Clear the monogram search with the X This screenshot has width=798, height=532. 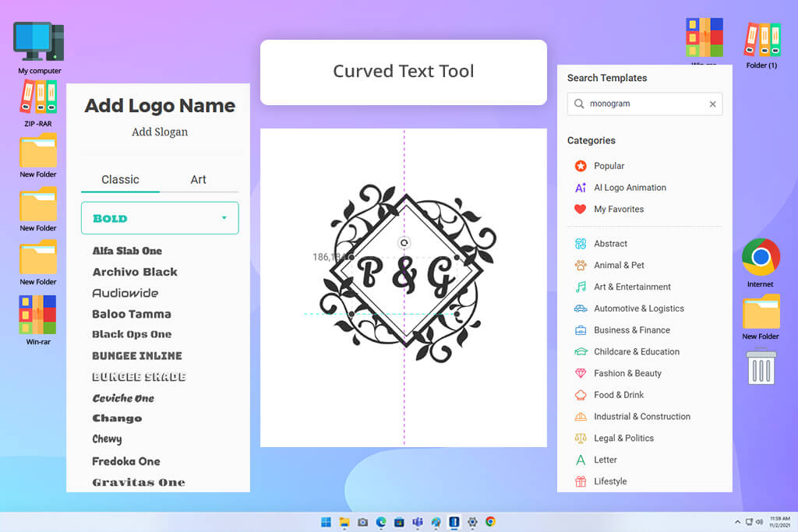click(x=712, y=104)
